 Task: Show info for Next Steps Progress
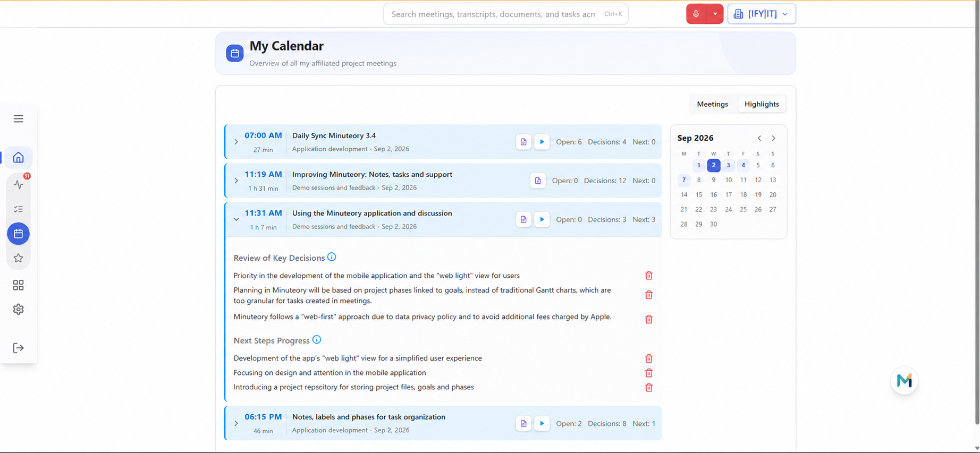317,340
